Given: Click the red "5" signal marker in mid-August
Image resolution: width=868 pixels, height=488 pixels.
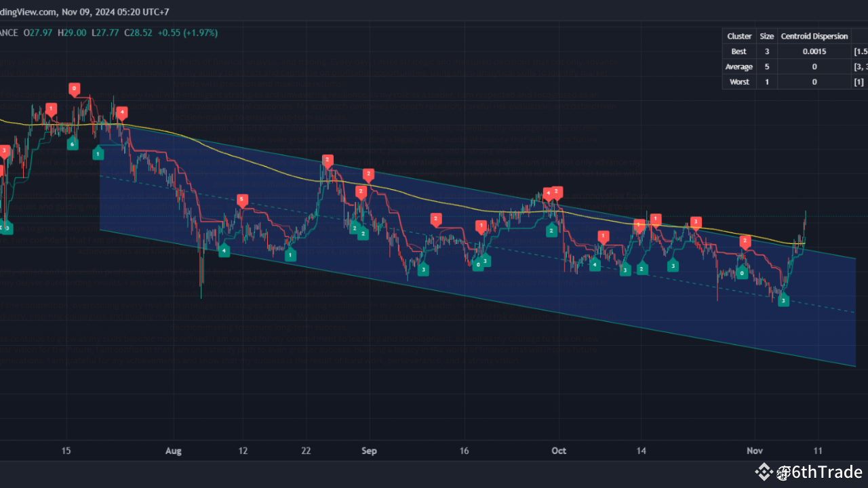Looking at the screenshot, I should pyautogui.click(x=242, y=200).
